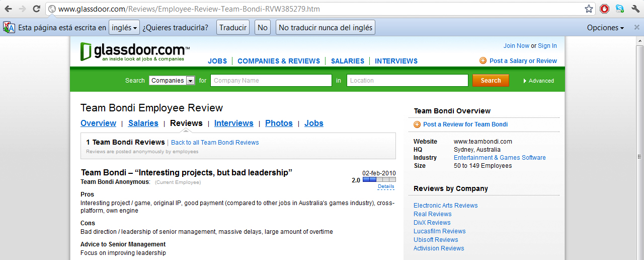Click the globe icon in address bar

click(52, 9)
